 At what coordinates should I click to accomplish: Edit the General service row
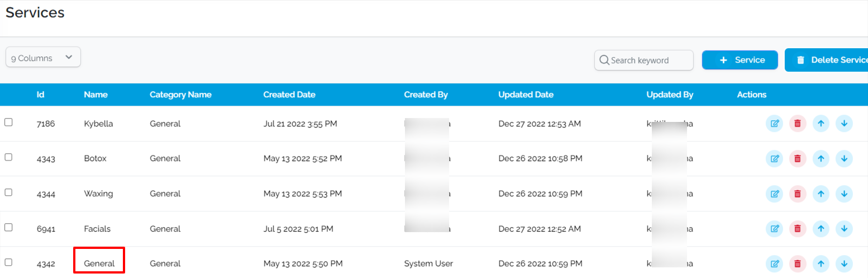(x=774, y=263)
